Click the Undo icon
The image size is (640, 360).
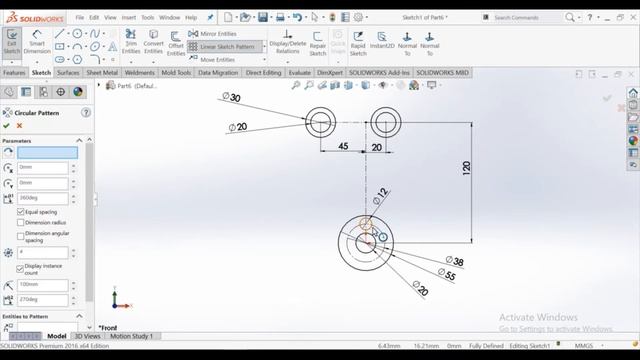[x=297, y=17]
